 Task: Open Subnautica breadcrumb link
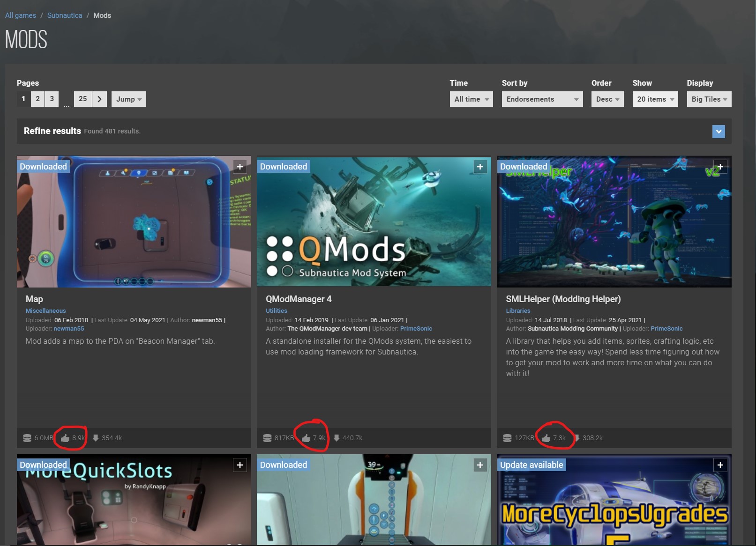coord(65,15)
